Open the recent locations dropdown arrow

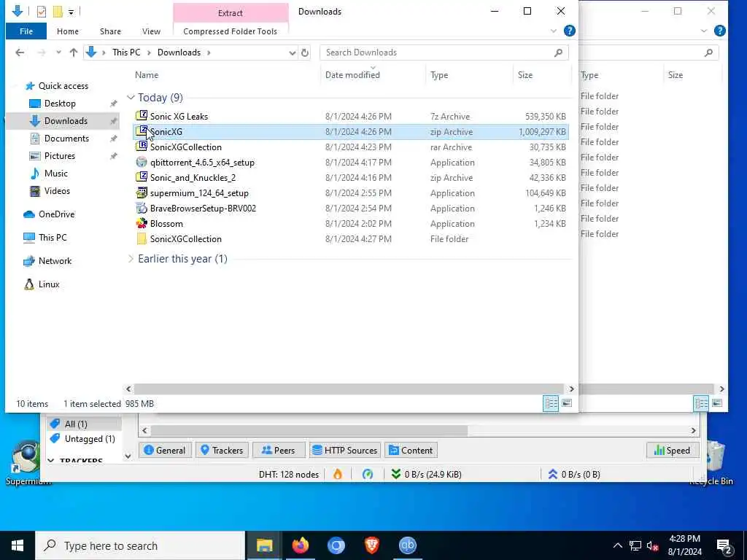pos(58,52)
